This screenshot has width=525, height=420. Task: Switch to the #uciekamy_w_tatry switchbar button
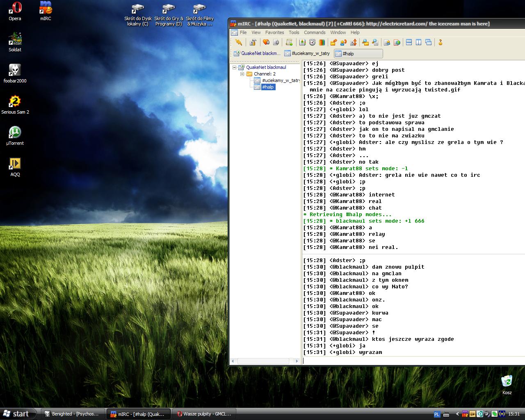[x=308, y=53]
